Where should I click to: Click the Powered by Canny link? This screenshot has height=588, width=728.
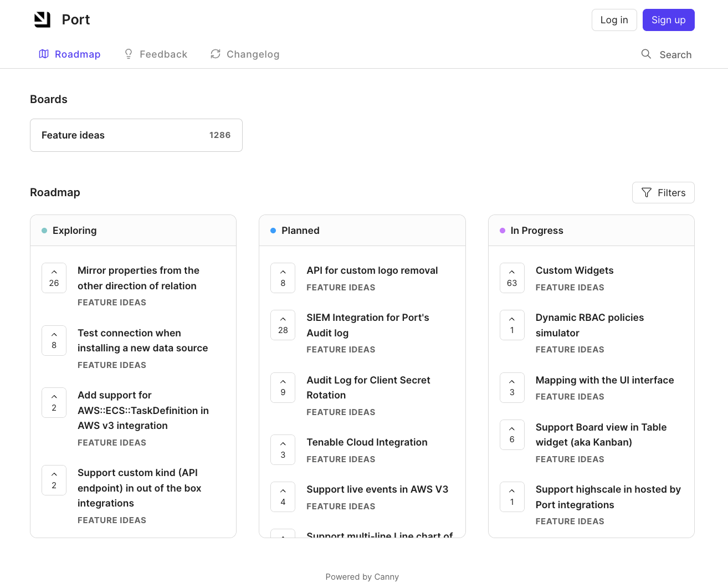click(362, 577)
